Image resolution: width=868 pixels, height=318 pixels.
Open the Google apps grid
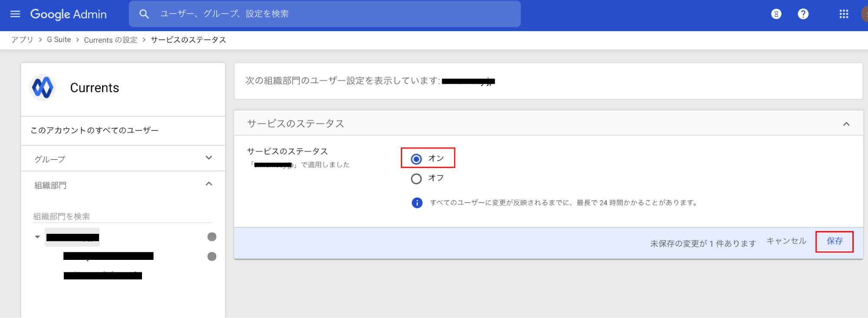click(844, 14)
